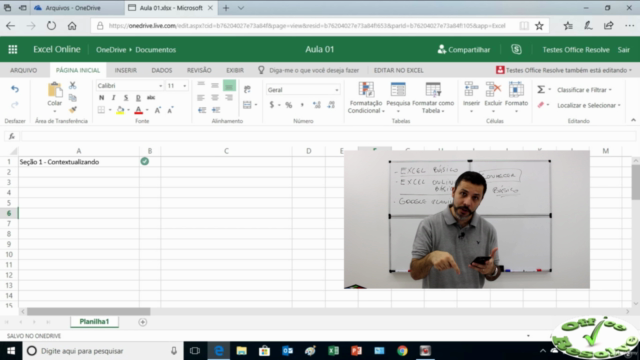Enable wrap text in cell
This screenshot has width=640, height=360.
click(247, 89)
